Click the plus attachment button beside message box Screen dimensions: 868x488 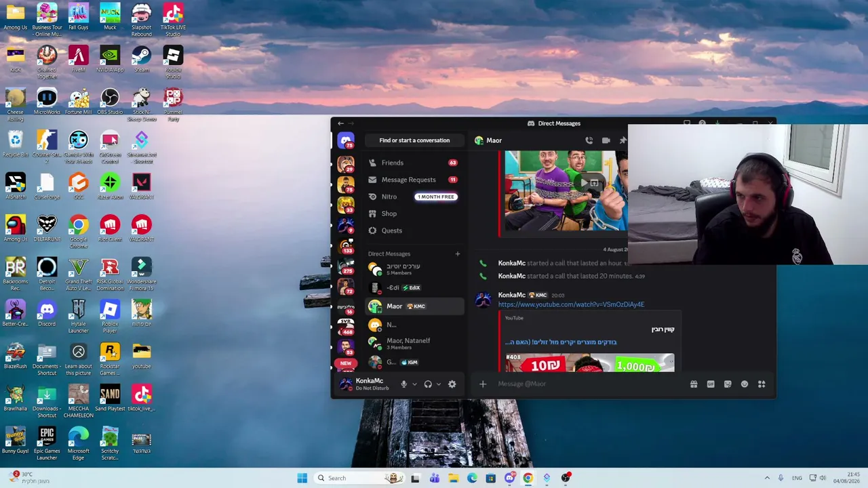coord(483,384)
